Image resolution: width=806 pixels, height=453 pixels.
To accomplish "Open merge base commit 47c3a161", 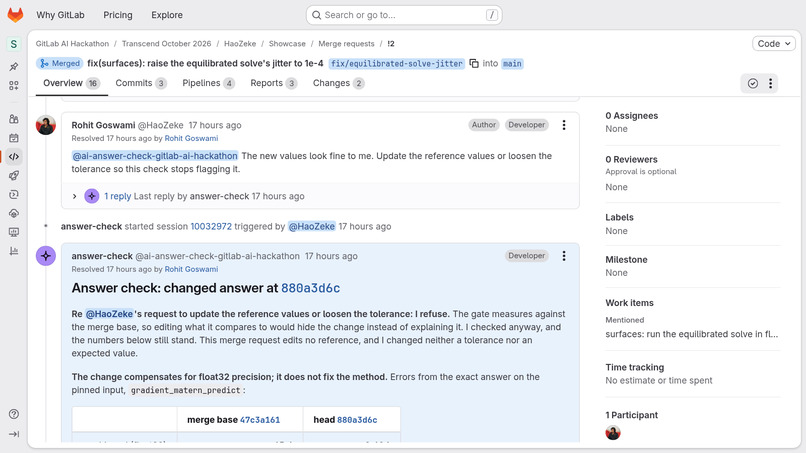I will click(x=260, y=420).
